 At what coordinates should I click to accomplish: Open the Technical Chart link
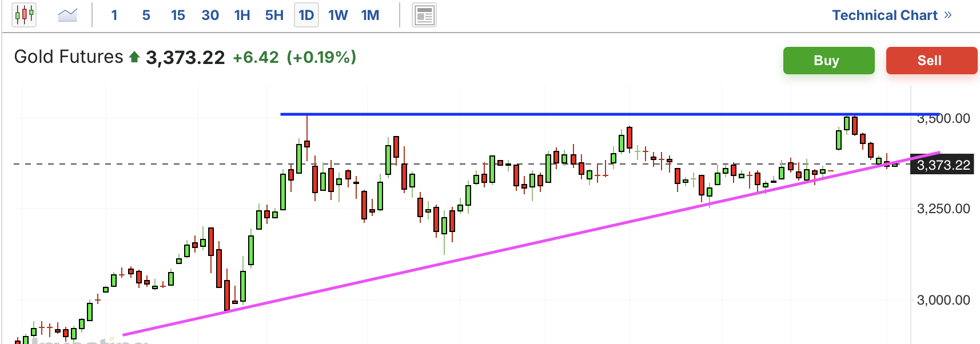(891, 15)
